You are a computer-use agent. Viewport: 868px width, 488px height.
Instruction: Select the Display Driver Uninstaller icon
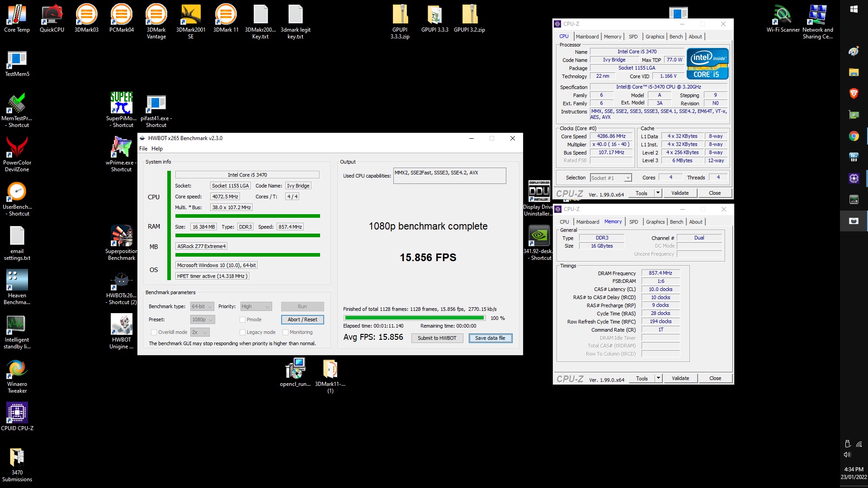[538, 198]
